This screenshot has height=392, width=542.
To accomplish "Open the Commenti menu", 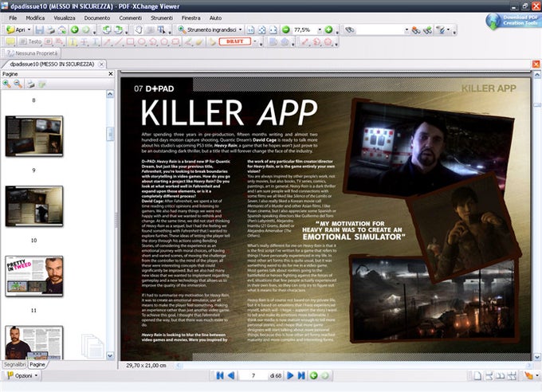I will (x=130, y=18).
